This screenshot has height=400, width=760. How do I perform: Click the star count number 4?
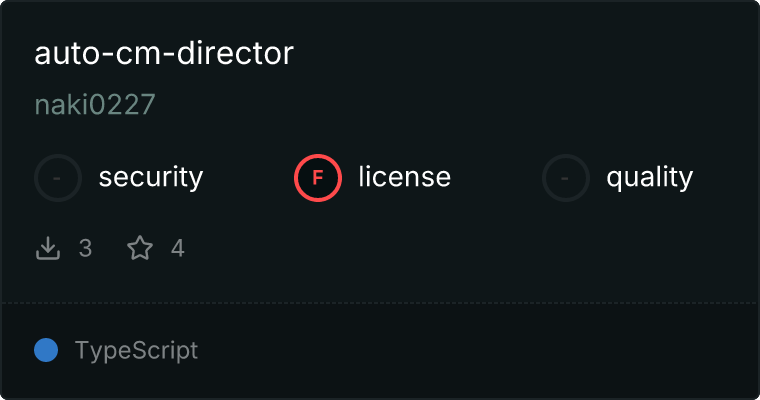click(178, 248)
